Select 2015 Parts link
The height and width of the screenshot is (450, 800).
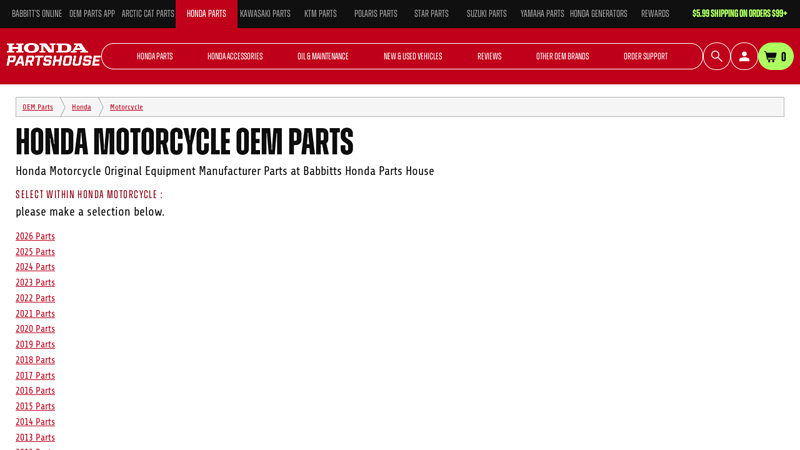coord(35,406)
